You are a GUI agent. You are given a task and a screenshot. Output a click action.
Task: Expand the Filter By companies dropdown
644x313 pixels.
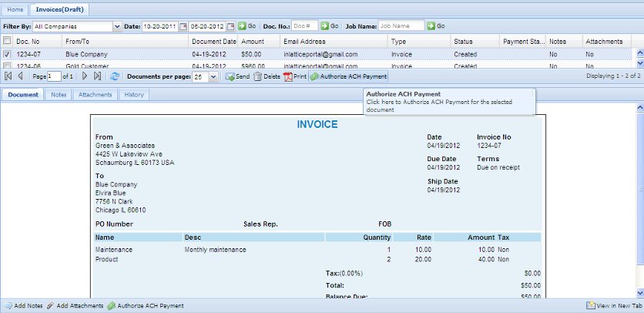[x=117, y=26]
